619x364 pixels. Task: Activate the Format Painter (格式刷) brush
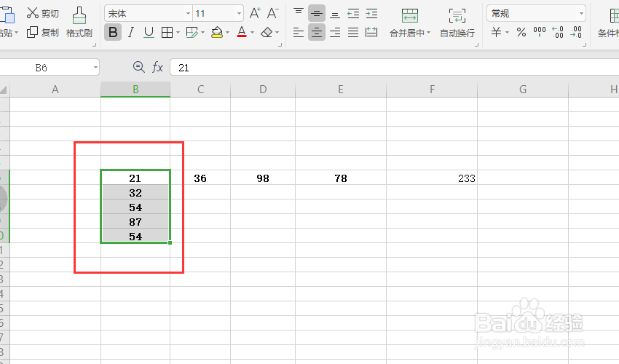pos(79,23)
